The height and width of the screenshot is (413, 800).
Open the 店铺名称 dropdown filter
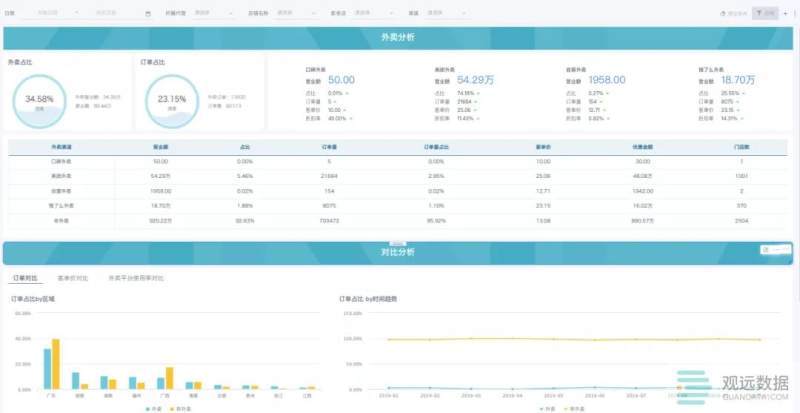290,14
